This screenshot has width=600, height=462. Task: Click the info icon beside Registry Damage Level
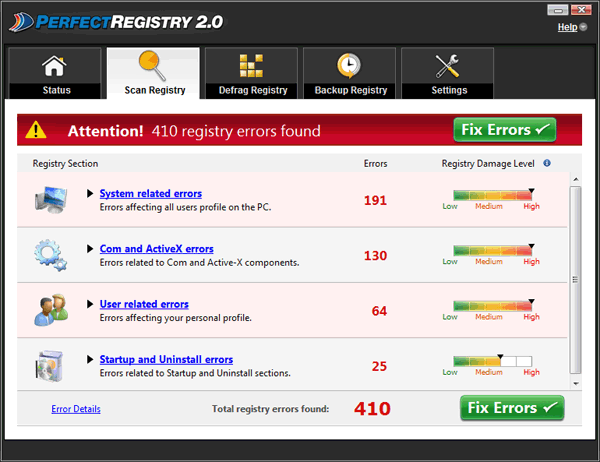pos(547,163)
